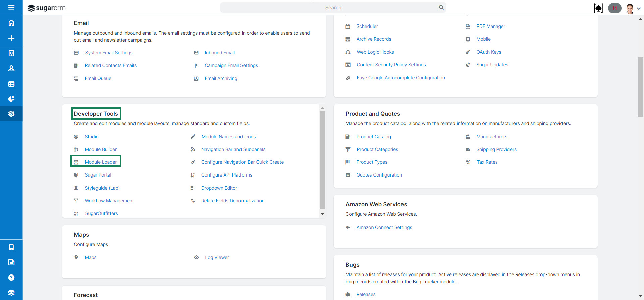The height and width of the screenshot is (300, 644).
Task: Open SugarOutfitters link
Action: [x=101, y=213]
